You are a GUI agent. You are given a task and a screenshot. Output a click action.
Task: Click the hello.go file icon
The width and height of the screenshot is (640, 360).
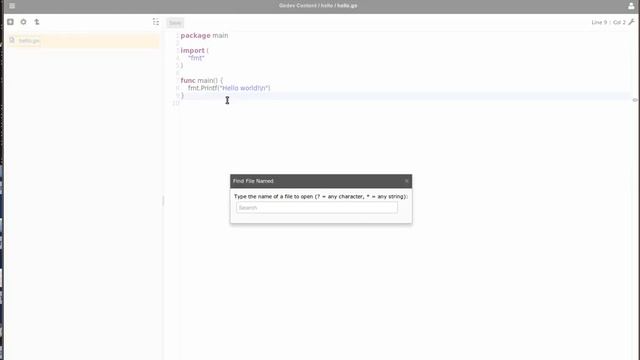click(x=12, y=40)
